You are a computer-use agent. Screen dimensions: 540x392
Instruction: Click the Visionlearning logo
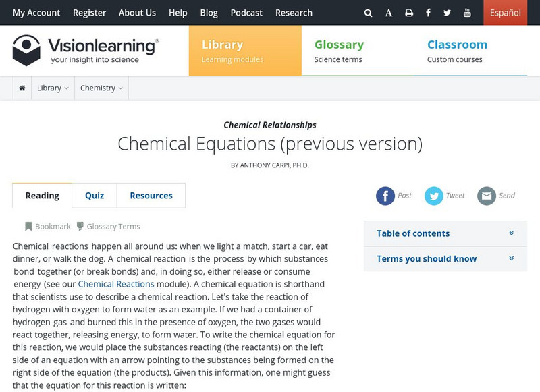pos(86,51)
